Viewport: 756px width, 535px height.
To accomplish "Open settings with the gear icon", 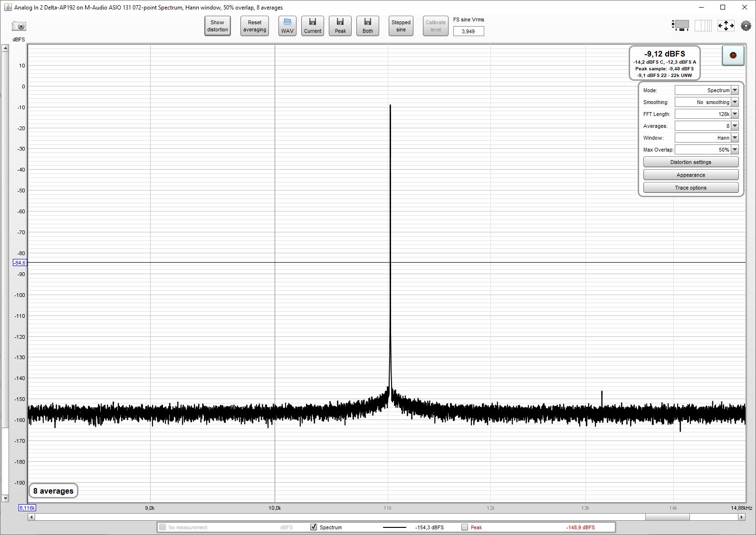I will (746, 26).
